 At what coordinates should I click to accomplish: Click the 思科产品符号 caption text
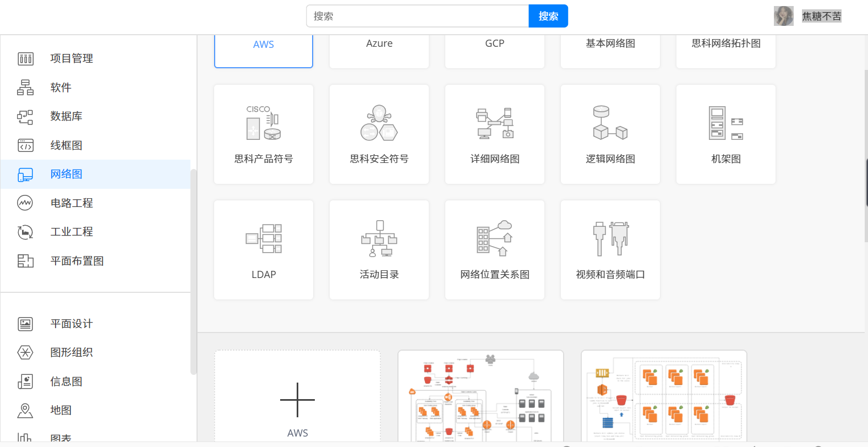pyautogui.click(x=264, y=159)
